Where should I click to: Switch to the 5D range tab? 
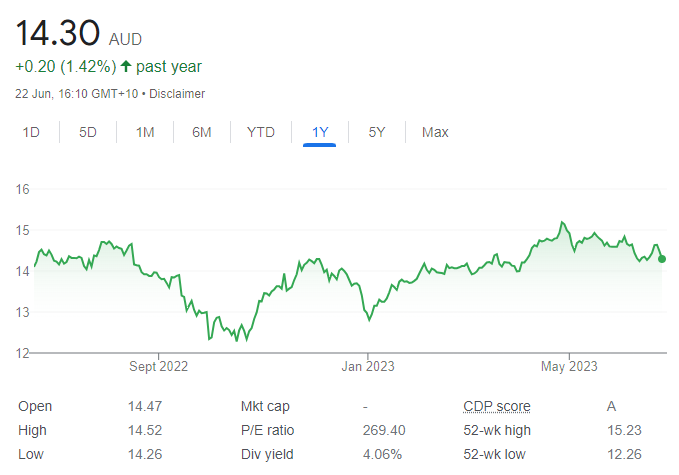(88, 132)
